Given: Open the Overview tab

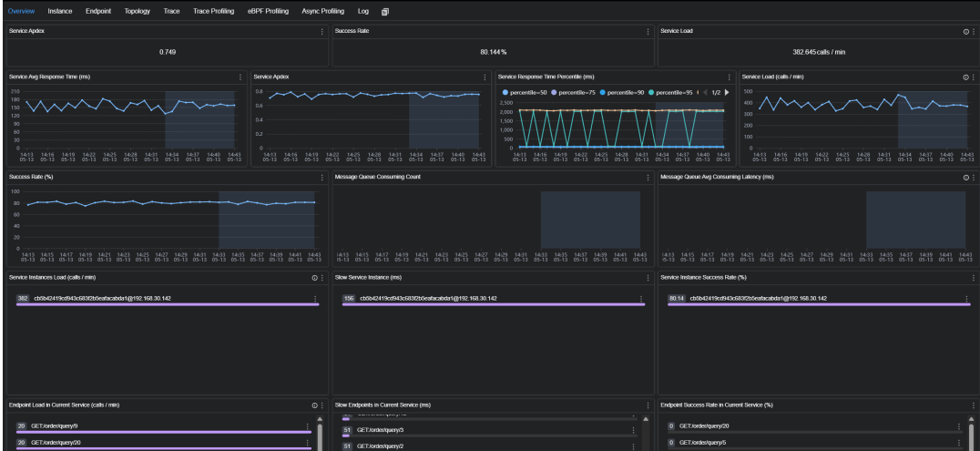Looking at the screenshot, I should click(21, 11).
